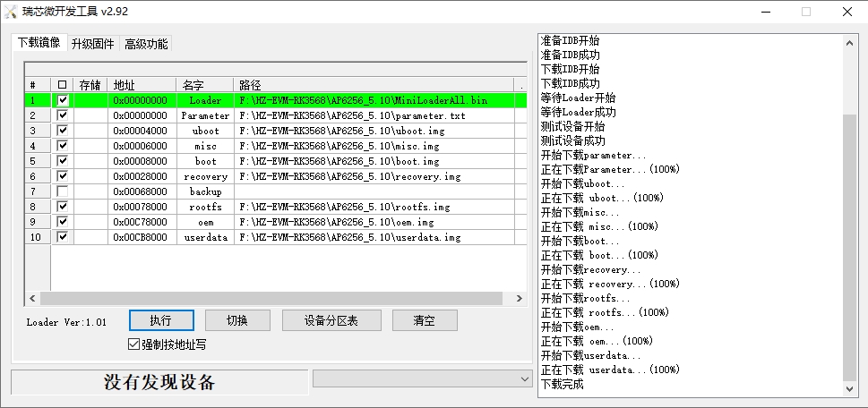Click the 切换 button
This screenshot has height=408, width=868.
(x=237, y=320)
